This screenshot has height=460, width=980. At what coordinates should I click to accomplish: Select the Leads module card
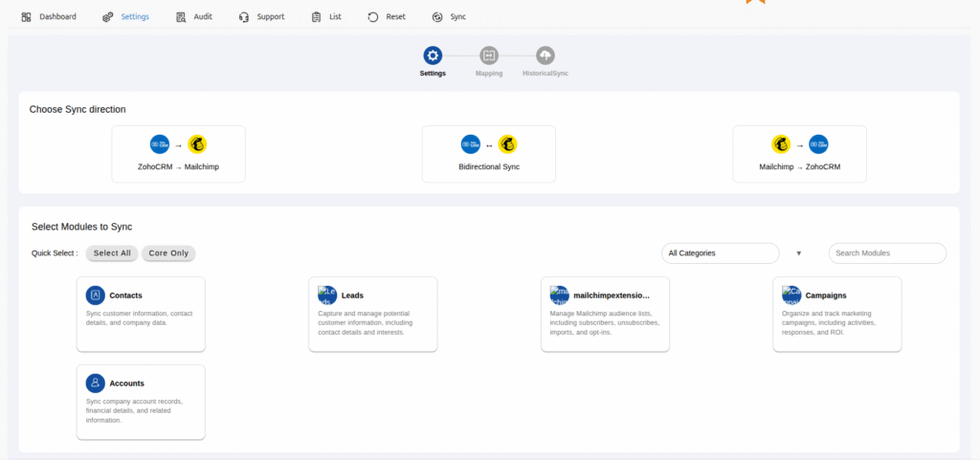tap(373, 315)
